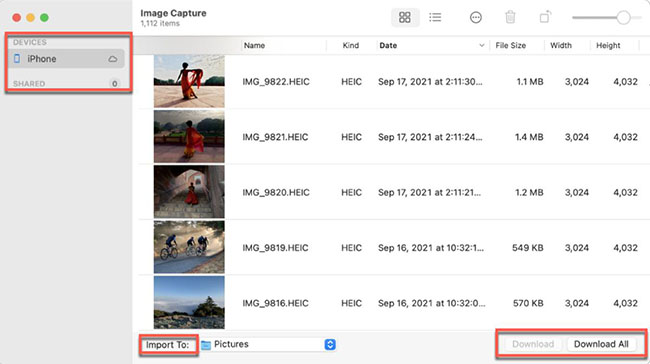The image size is (650, 364).
Task: Select the IMG_9816.HEIC landscape thumbnail
Action: [x=189, y=303]
